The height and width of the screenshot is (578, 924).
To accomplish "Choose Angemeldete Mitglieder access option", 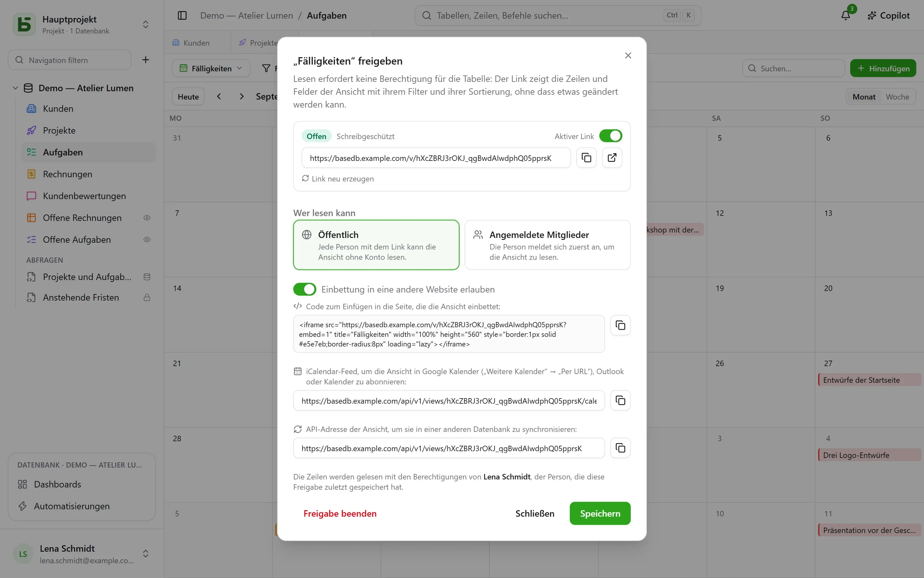I will point(547,245).
